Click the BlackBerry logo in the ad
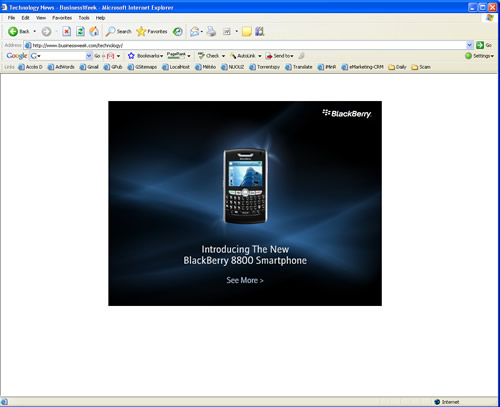This screenshot has height=407, width=500. pyautogui.click(x=347, y=114)
